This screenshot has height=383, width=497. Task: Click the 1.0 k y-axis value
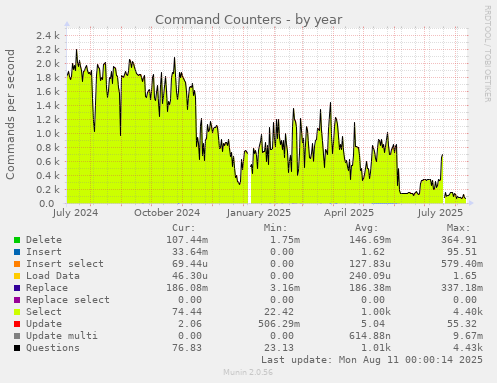click(x=48, y=134)
